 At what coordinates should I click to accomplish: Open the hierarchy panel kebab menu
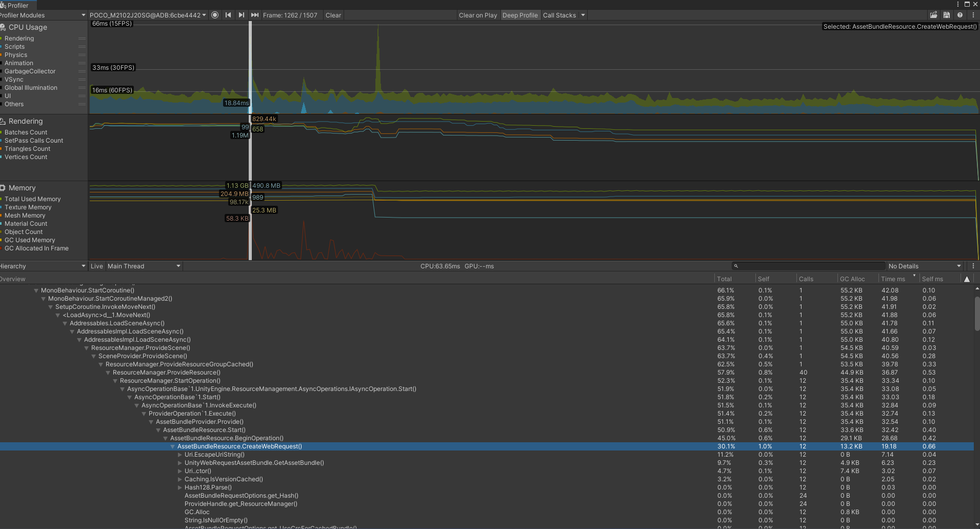(973, 266)
